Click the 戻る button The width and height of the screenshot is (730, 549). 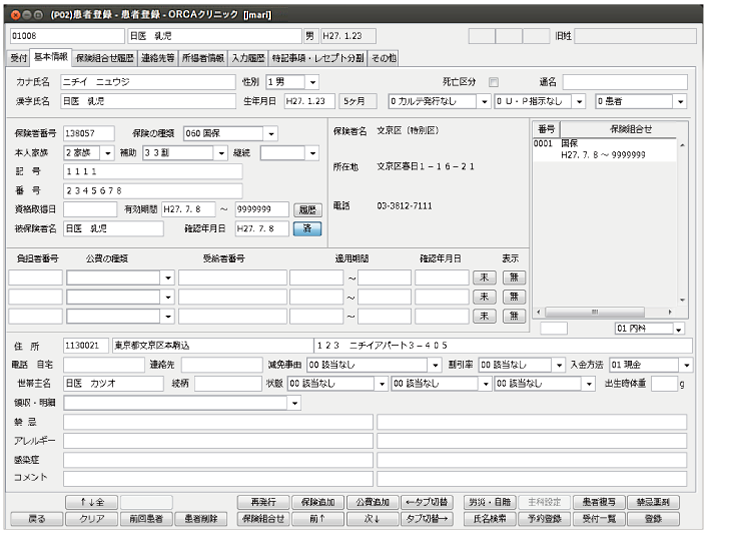tap(37, 519)
